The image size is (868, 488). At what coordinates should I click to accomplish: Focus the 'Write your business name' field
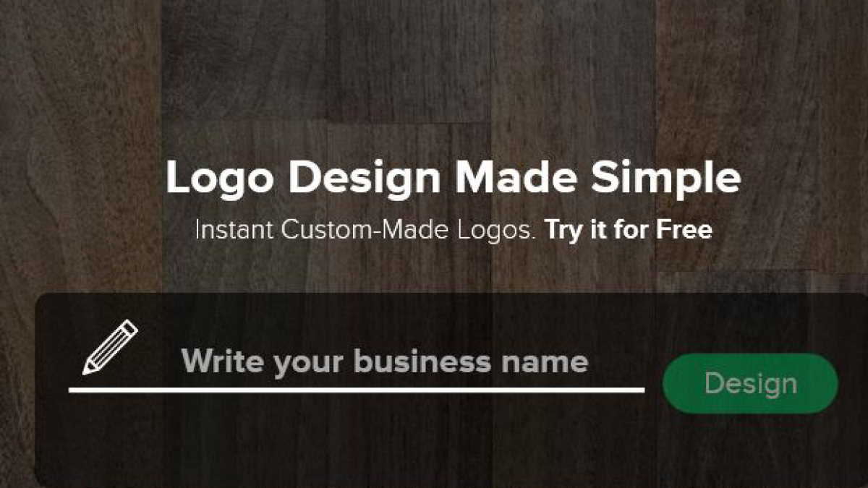pos(356,361)
